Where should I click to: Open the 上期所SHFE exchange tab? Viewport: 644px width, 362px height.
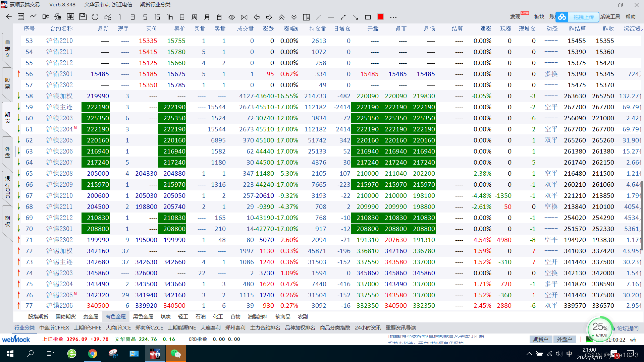[x=88, y=327]
